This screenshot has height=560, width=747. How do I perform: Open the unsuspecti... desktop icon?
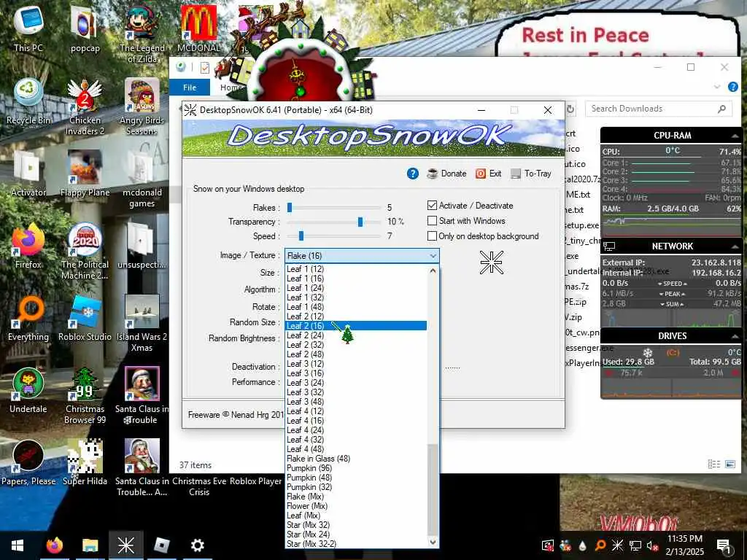point(142,246)
